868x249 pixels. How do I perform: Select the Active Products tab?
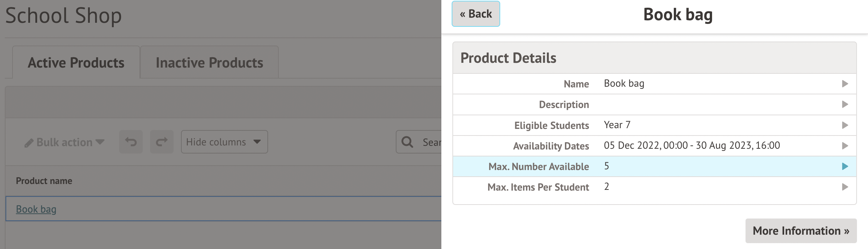76,63
